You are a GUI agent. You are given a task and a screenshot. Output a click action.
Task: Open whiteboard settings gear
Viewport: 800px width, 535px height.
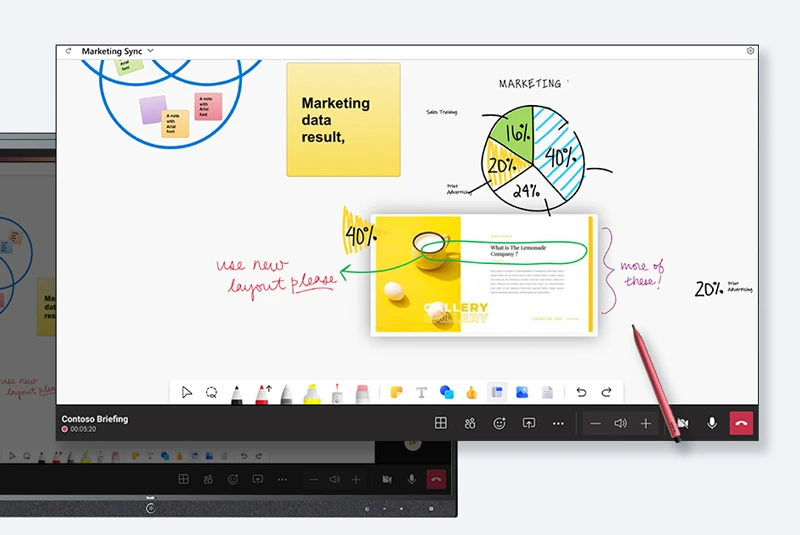(750, 50)
